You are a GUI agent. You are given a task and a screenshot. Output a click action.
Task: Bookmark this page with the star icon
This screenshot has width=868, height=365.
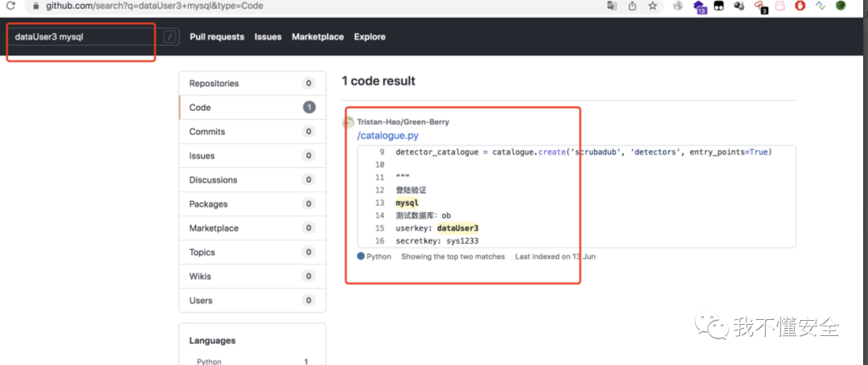[x=653, y=6]
